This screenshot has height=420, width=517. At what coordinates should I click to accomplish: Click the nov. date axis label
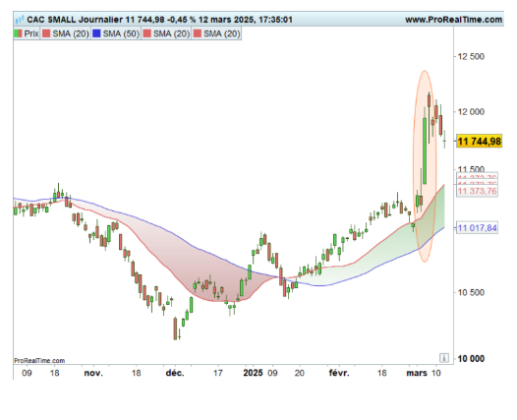pyautogui.click(x=93, y=373)
